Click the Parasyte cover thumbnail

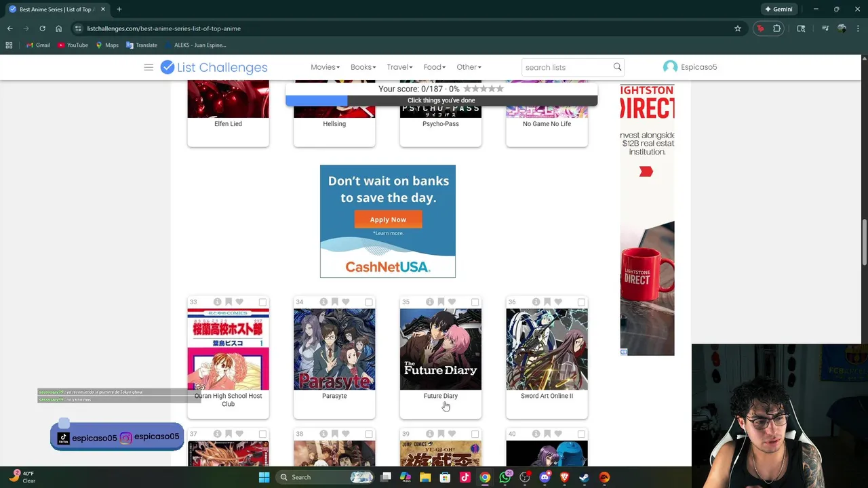click(x=334, y=349)
